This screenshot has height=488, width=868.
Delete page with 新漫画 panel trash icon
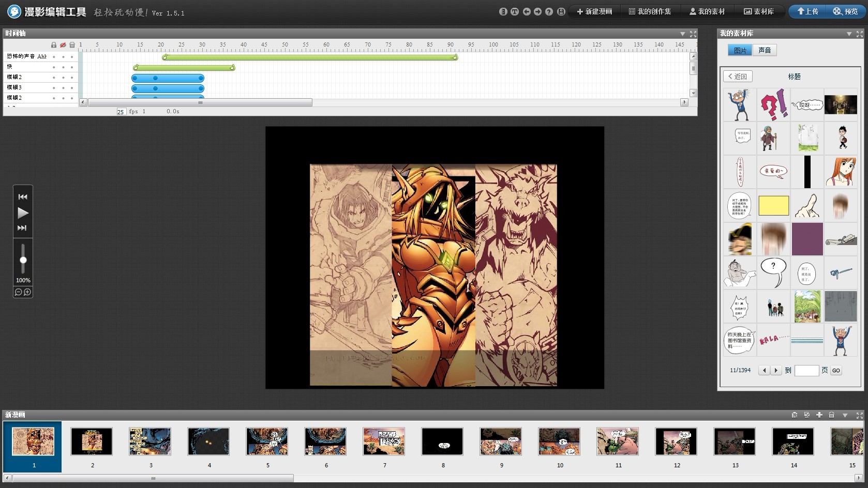(x=832, y=415)
